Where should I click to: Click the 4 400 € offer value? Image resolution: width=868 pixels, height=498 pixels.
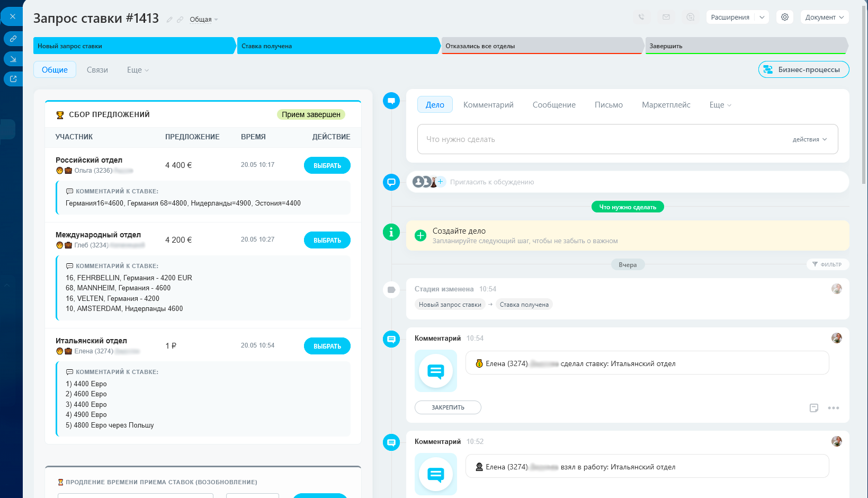point(178,165)
